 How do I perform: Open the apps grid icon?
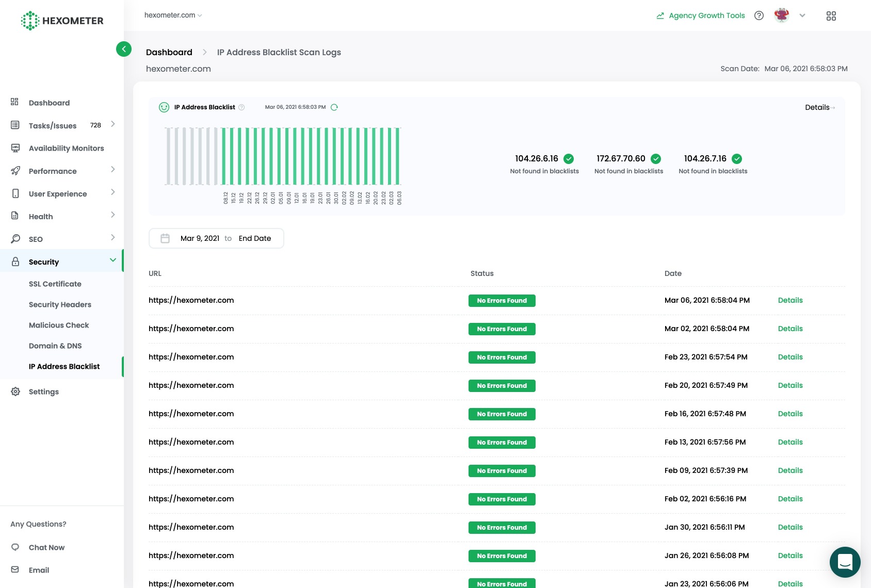click(x=831, y=16)
